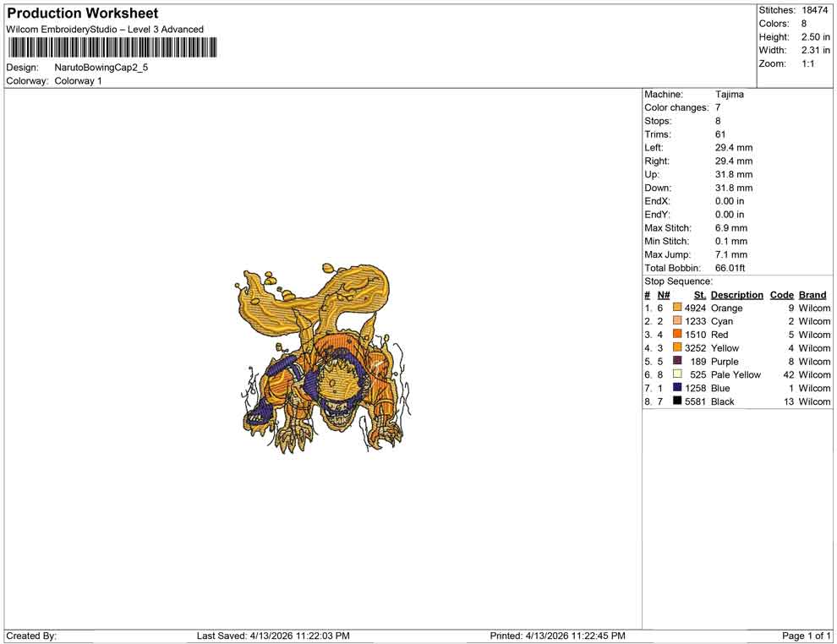
Task: Click the Min Stitch value 0.1 mm
Action: [731, 241]
